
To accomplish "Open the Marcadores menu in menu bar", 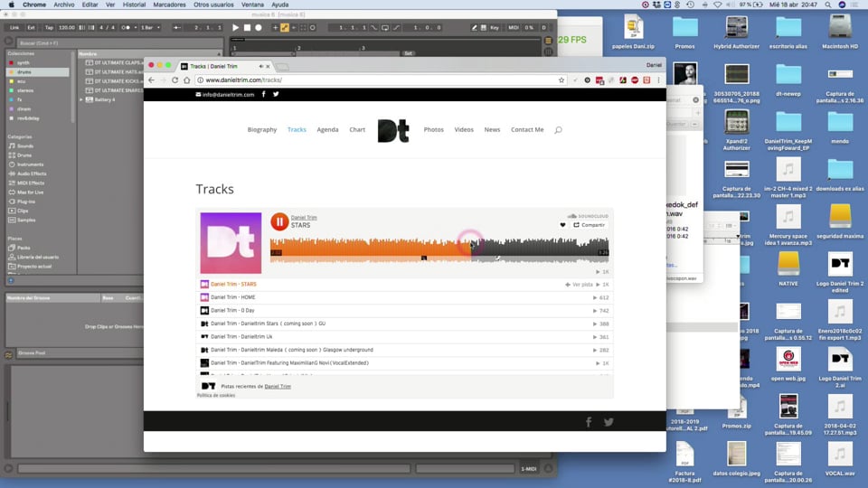I will [169, 5].
